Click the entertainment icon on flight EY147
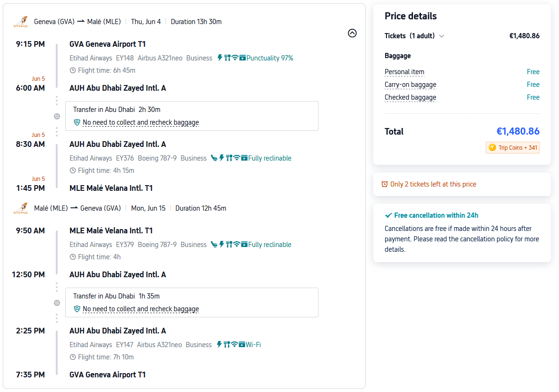559x392 pixels. (242, 345)
